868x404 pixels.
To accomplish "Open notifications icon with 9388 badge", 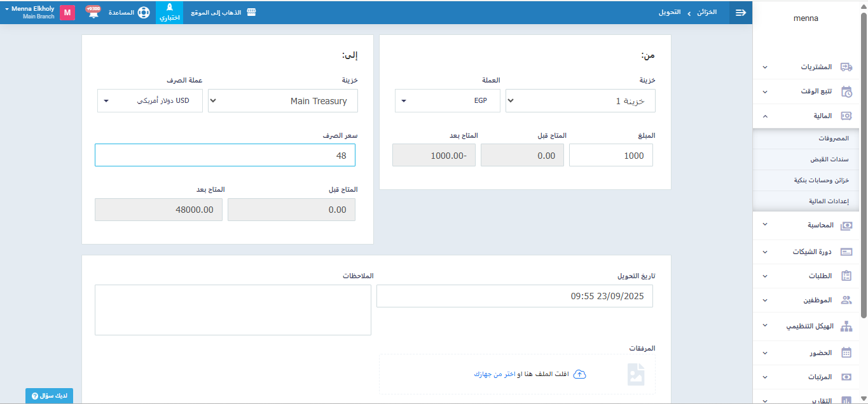I will pyautogui.click(x=93, y=13).
